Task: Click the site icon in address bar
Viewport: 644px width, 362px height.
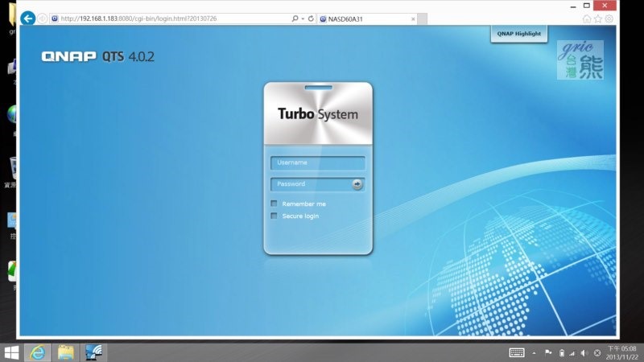Action: click(55, 19)
